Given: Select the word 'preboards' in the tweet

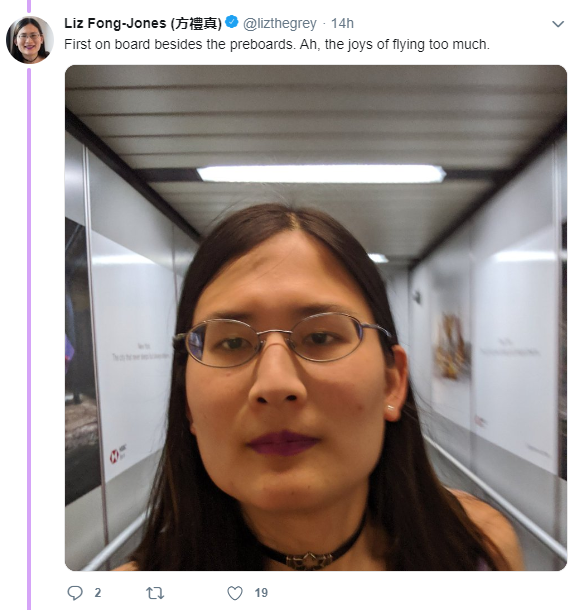Looking at the screenshot, I should click(261, 44).
